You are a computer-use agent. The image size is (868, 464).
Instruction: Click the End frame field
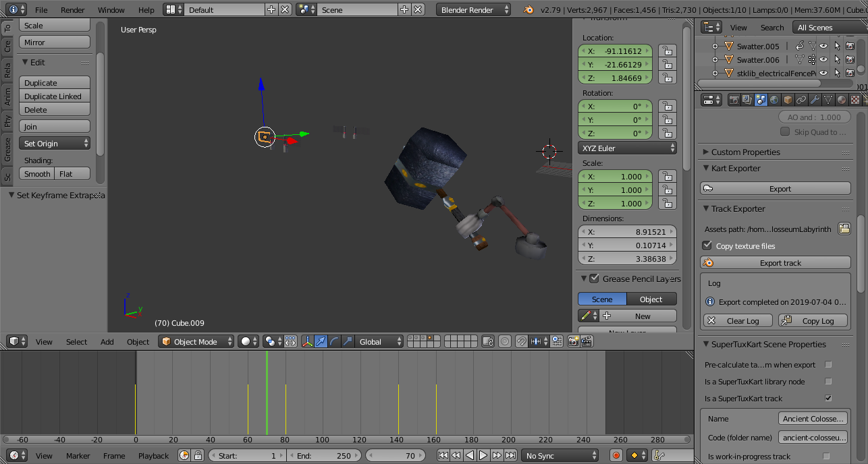click(325, 456)
